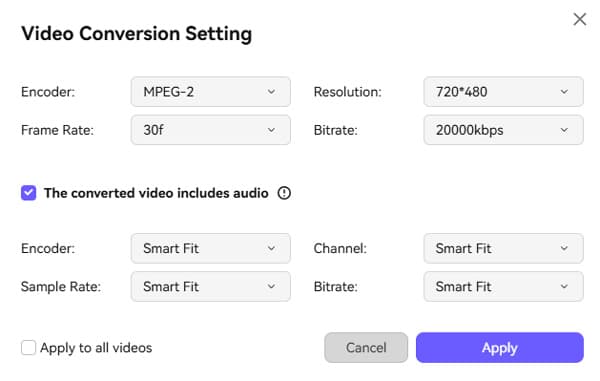Open the Resolution 720*480 dropdown
The image size is (600, 381).
pyautogui.click(x=504, y=92)
